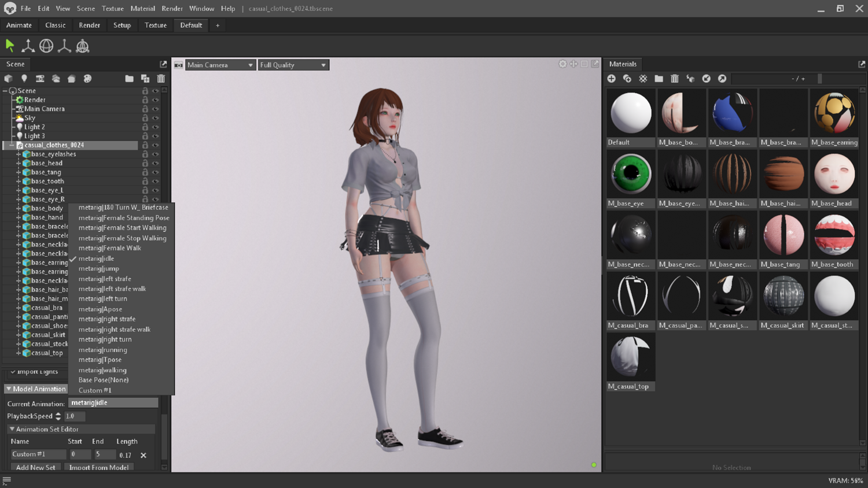
Task: Delete the selected scene object
Action: (161, 79)
